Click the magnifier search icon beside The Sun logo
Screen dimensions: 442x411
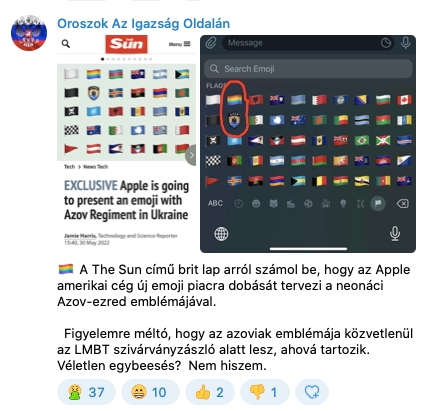pyautogui.click(x=66, y=44)
